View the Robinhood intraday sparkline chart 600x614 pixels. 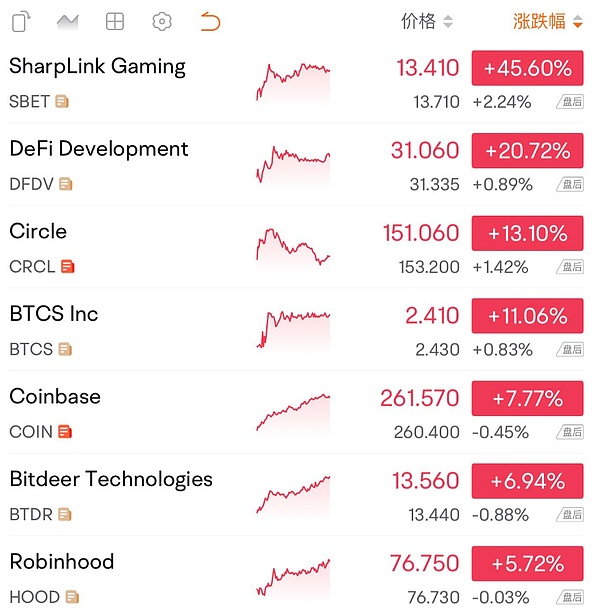[293, 577]
